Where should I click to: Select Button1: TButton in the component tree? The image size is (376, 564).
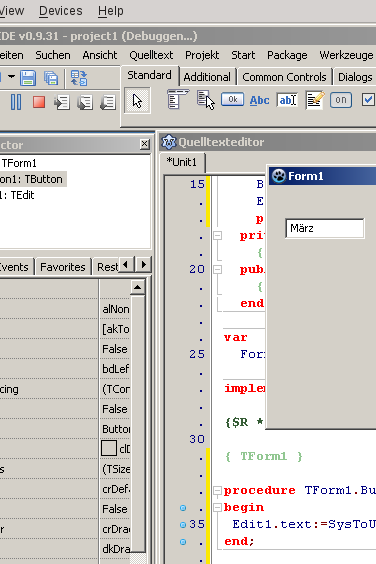(x=32, y=179)
